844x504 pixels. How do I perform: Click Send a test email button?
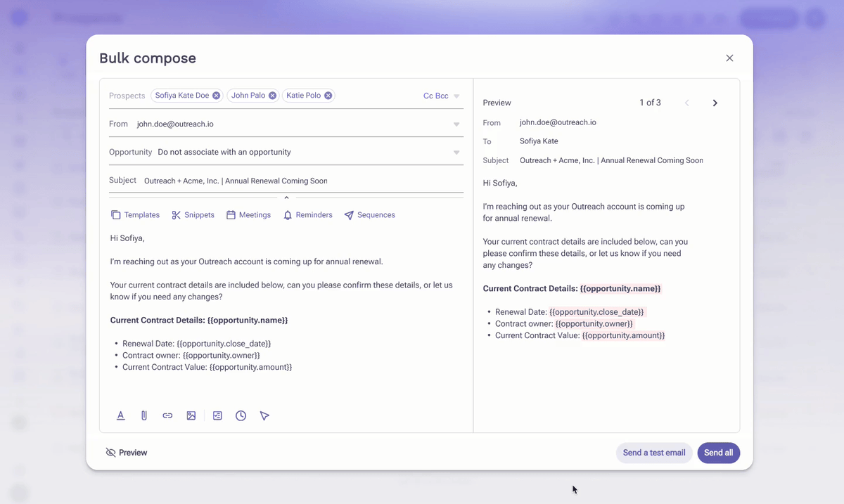(654, 453)
